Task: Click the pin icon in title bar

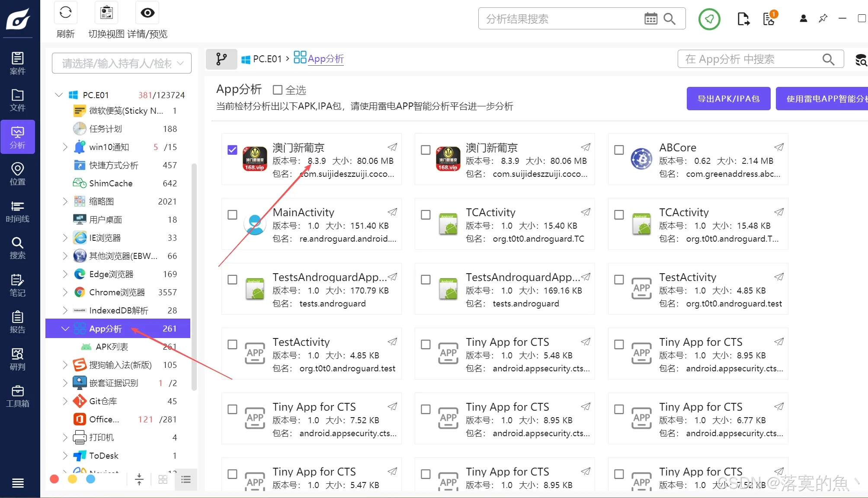Action: (x=823, y=18)
